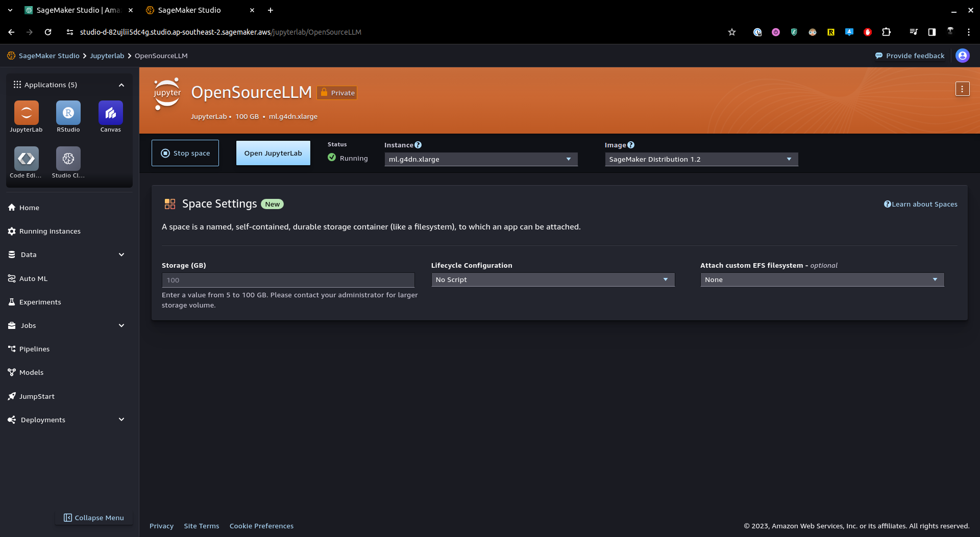980x537 pixels.
Task: Open the space options kebab menu
Action: (962, 89)
